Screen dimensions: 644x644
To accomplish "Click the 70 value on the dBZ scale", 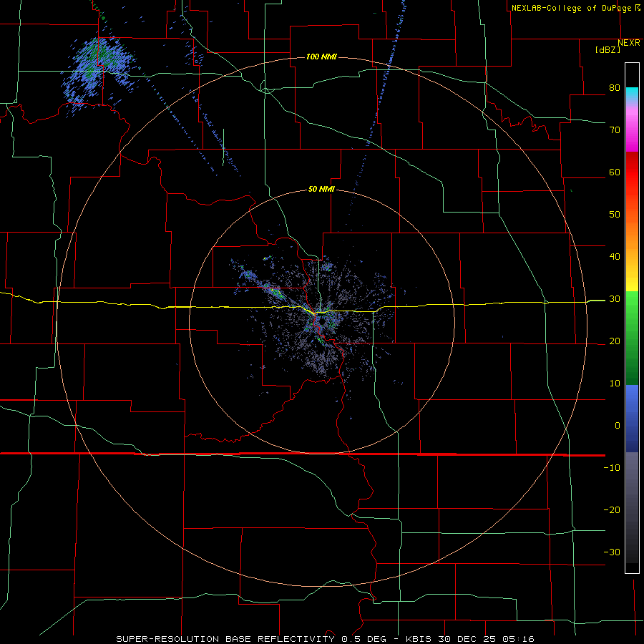I will pos(615,130).
